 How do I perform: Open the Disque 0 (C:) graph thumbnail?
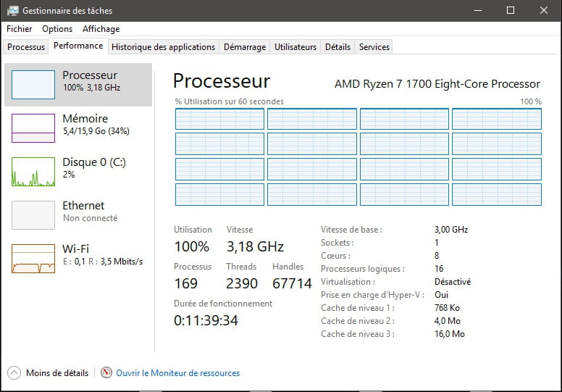(33, 172)
